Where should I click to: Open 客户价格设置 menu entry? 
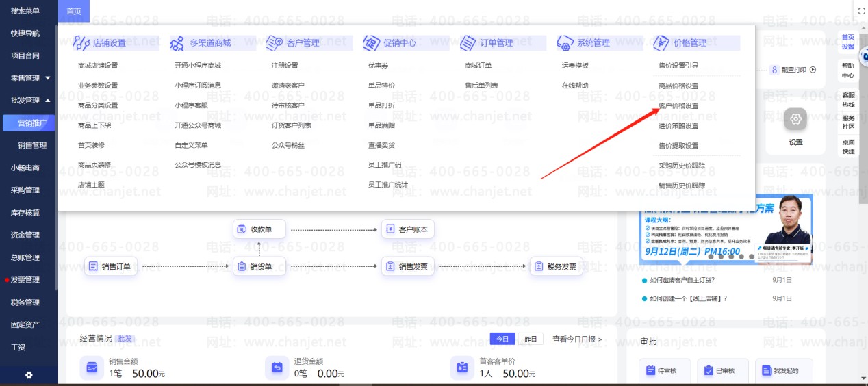click(x=678, y=106)
